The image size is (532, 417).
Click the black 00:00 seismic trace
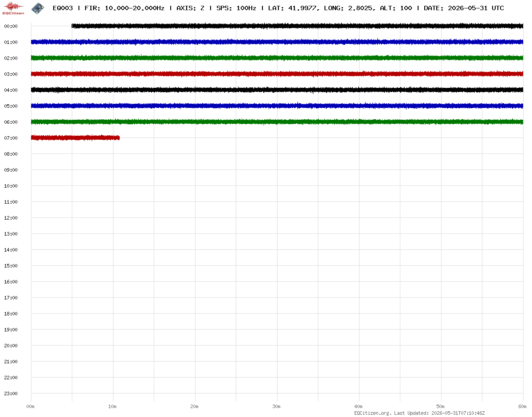297,26
